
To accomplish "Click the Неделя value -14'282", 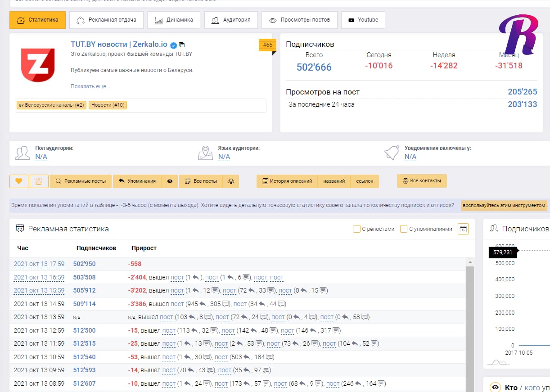I will coord(443,66).
